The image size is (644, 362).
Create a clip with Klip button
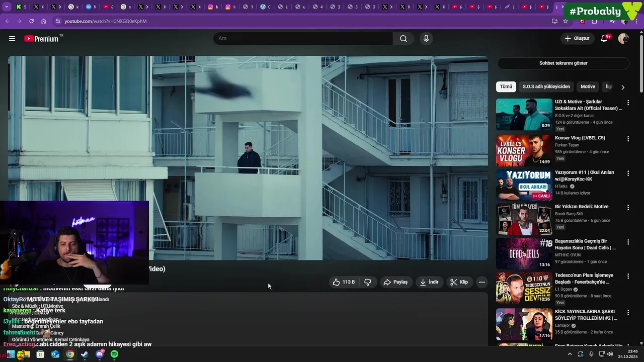pos(459,282)
